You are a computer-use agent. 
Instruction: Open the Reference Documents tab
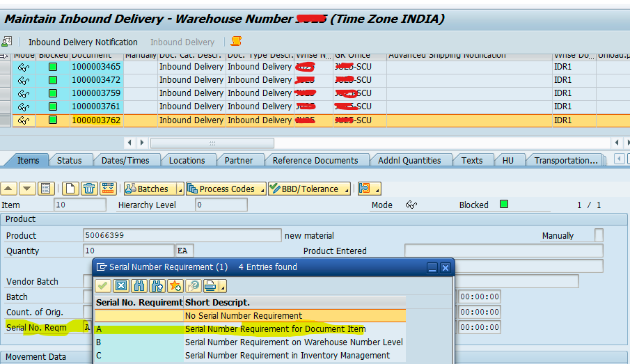315,160
